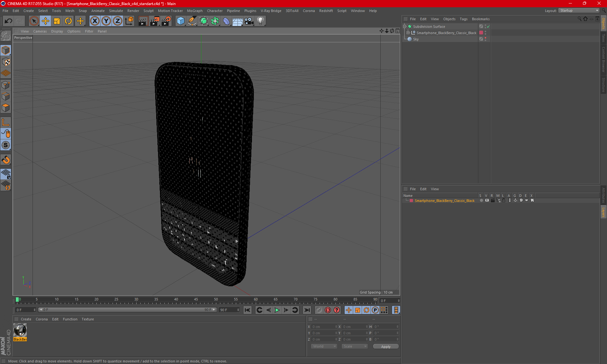Open the Simulate menu
The width and height of the screenshot is (607, 364).
[x=116, y=11]
